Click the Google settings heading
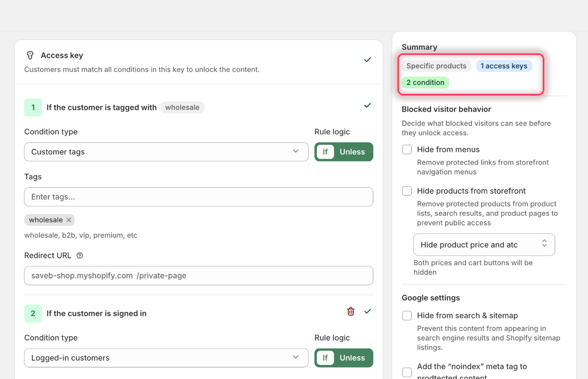 (431, 298)
